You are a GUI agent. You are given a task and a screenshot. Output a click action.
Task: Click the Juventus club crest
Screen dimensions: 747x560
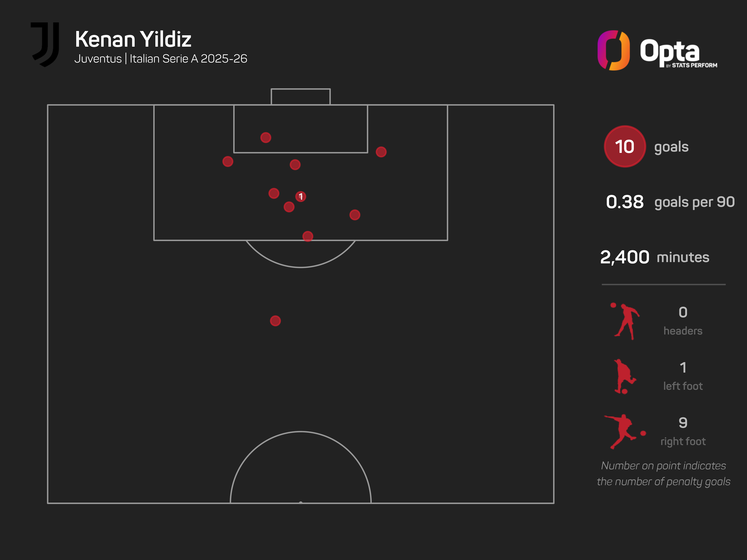[x=45, y=44]
